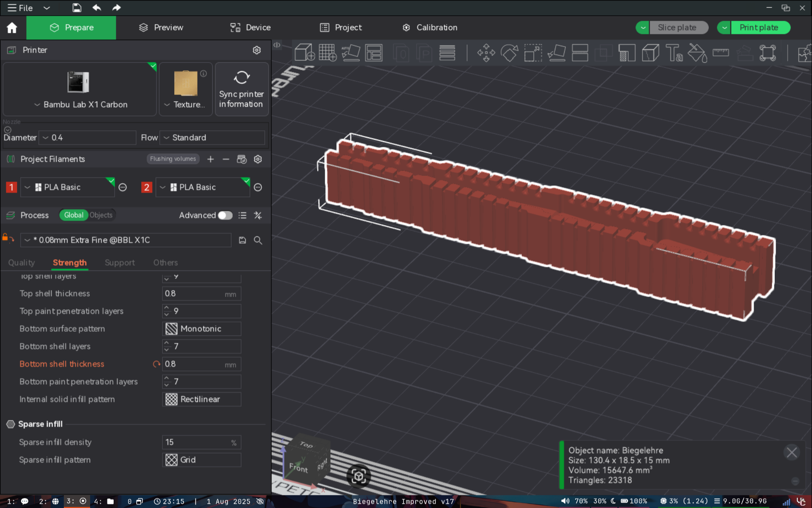Image resolution: width=812 pixels, height=508 pixels.
Task: Select the Lay on face tool
Action: pyautogui.click(x=557, y=53)
